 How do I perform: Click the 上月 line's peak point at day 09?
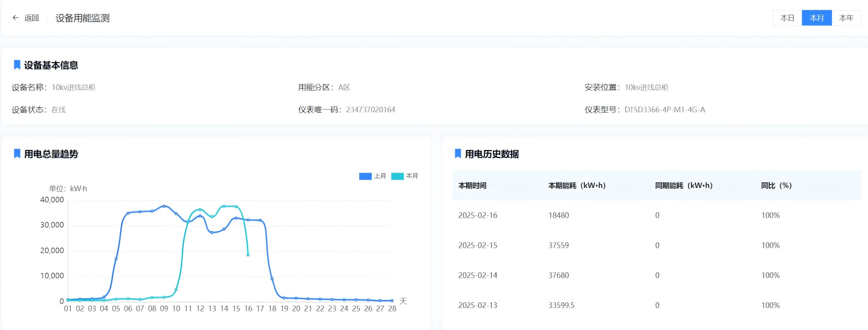164,206
